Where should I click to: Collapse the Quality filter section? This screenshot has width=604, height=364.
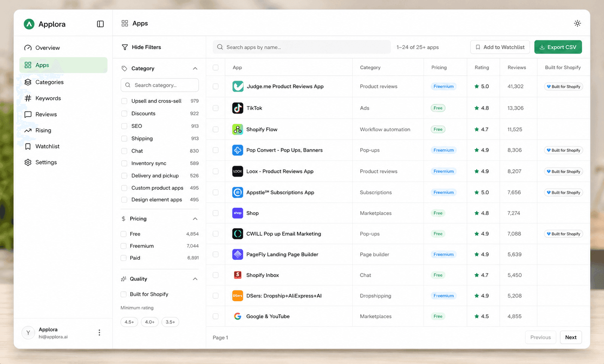(x=195, y=279)
